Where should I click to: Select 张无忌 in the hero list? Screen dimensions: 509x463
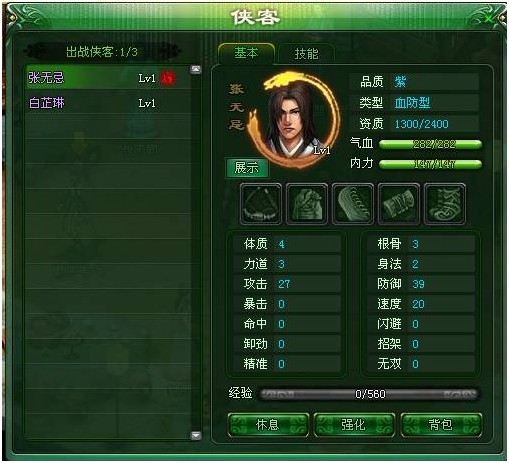click(108, 78)
